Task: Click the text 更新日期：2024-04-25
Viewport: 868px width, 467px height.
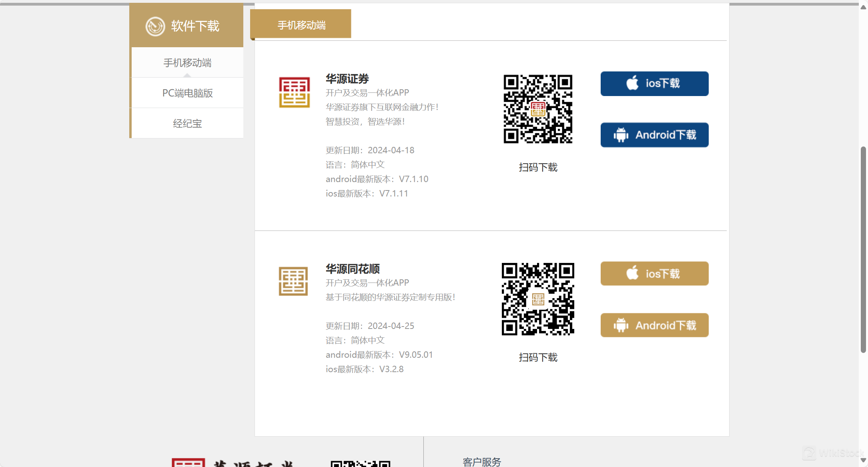Action: [x=370, y=326]
